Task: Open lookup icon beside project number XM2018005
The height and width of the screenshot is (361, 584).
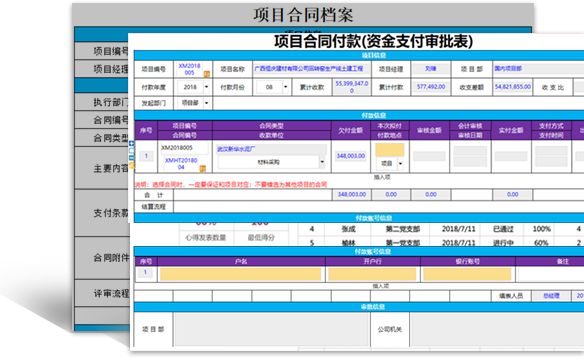Action: [207, 74]
